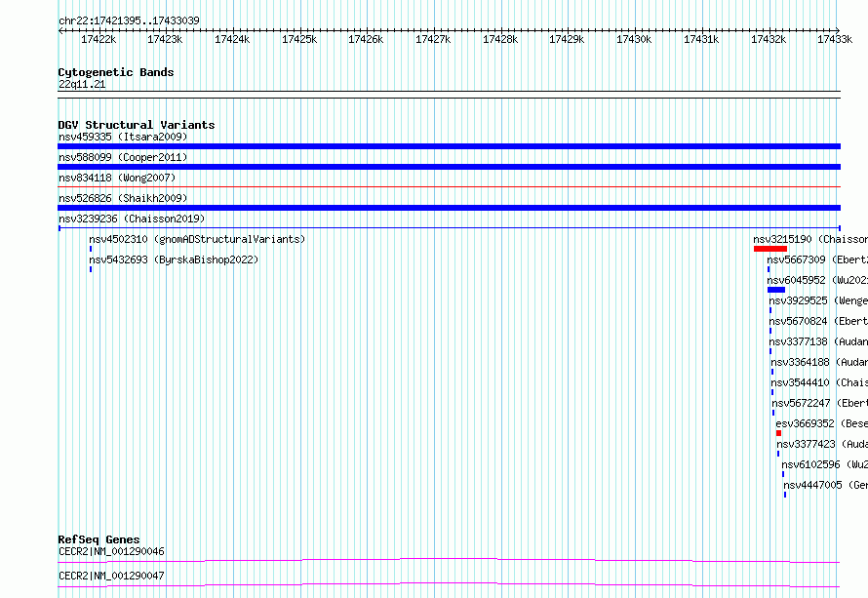868x598 pixels.
Task: Click the small blue mark under nsv4502310
Action: [91, 249]
